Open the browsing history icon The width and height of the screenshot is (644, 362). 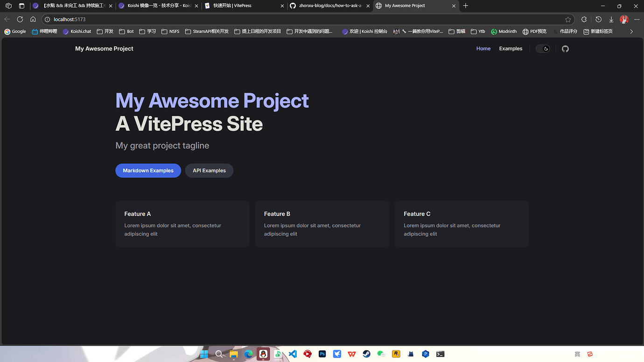click(x=598, y=19)
